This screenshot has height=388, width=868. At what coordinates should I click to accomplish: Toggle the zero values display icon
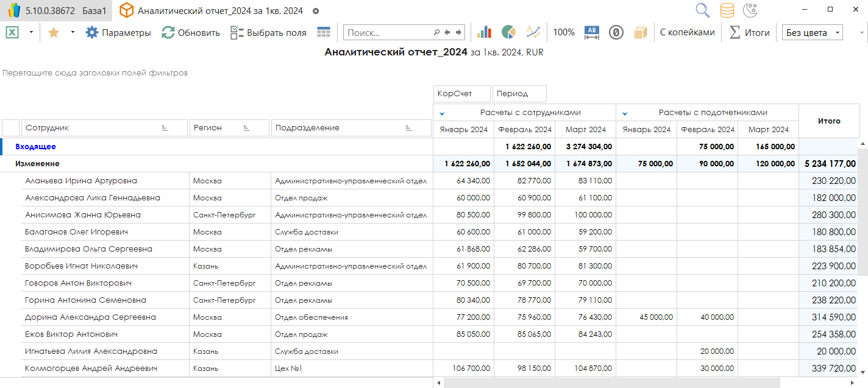click(616, 32)
